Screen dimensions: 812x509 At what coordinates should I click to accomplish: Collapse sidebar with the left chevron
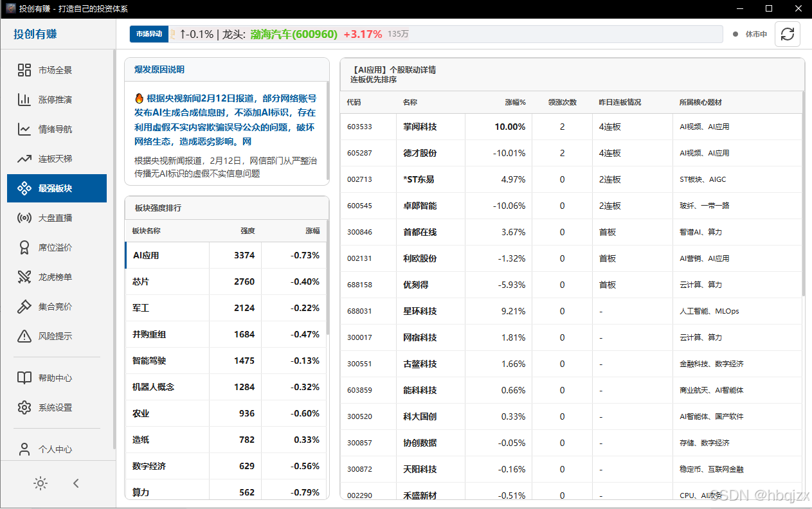click(x=76, y=483)
